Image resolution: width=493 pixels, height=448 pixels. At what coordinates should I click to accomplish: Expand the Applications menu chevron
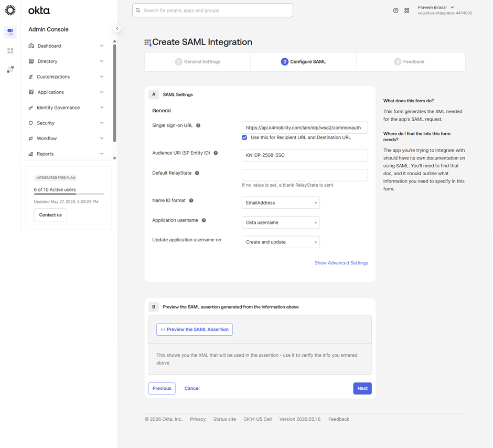tap(102, 92)
